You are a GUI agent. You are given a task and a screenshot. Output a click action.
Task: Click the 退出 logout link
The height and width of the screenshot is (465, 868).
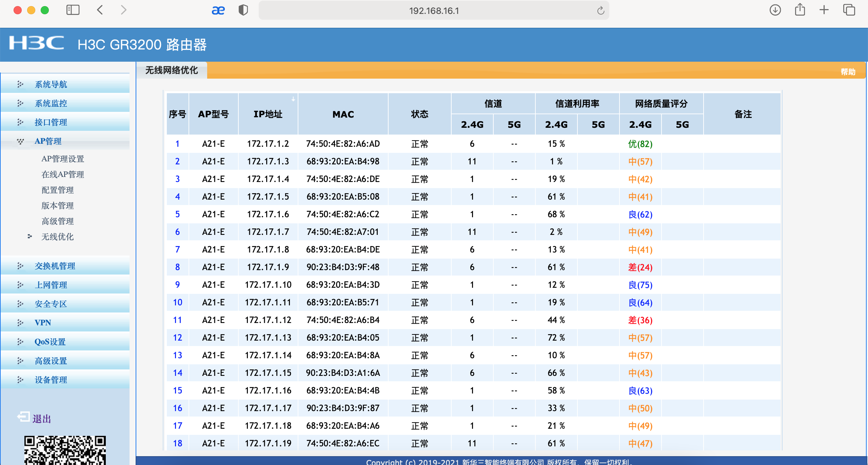(41, 419)
